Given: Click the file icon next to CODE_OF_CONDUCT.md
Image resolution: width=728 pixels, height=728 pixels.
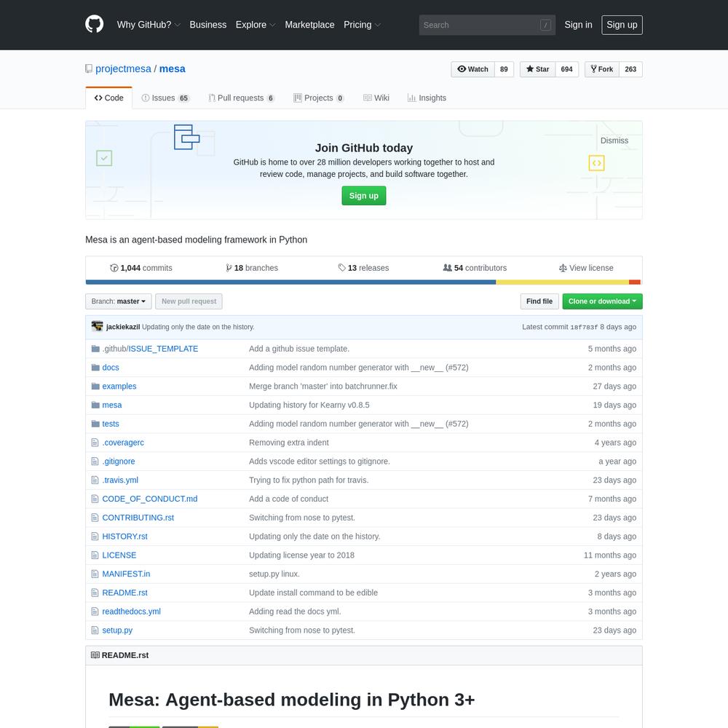Looking at the screenshot, I should point(95,499).
